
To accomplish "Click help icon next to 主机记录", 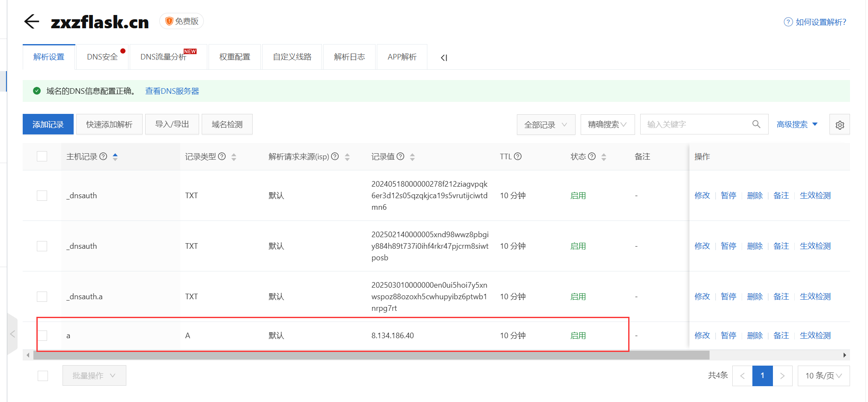I will [103, 157].
